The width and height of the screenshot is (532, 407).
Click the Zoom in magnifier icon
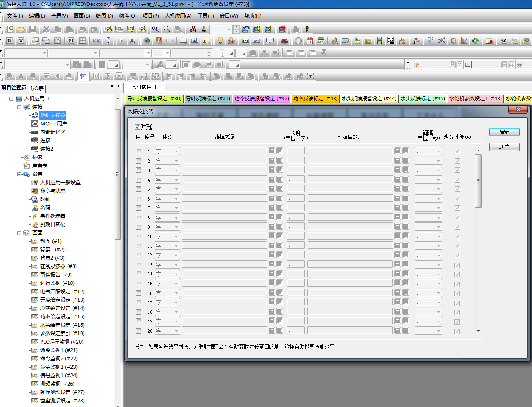(x=156, y=29)
